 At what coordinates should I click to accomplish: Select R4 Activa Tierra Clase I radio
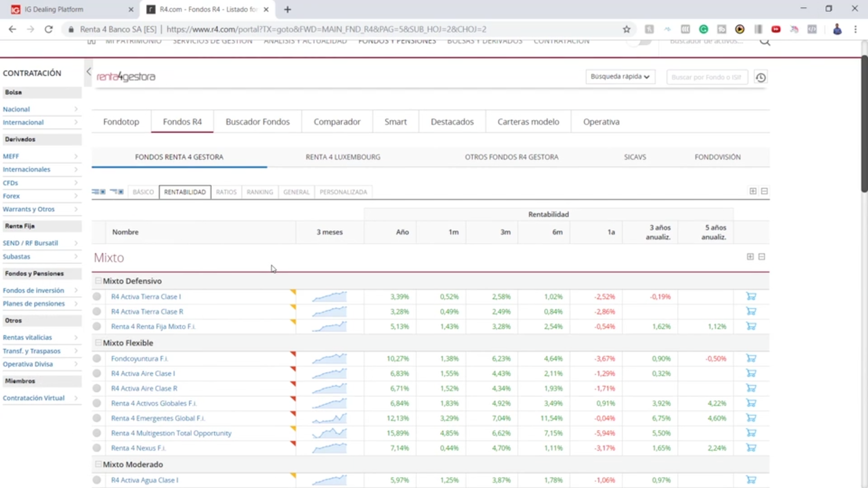pos(97,296)
